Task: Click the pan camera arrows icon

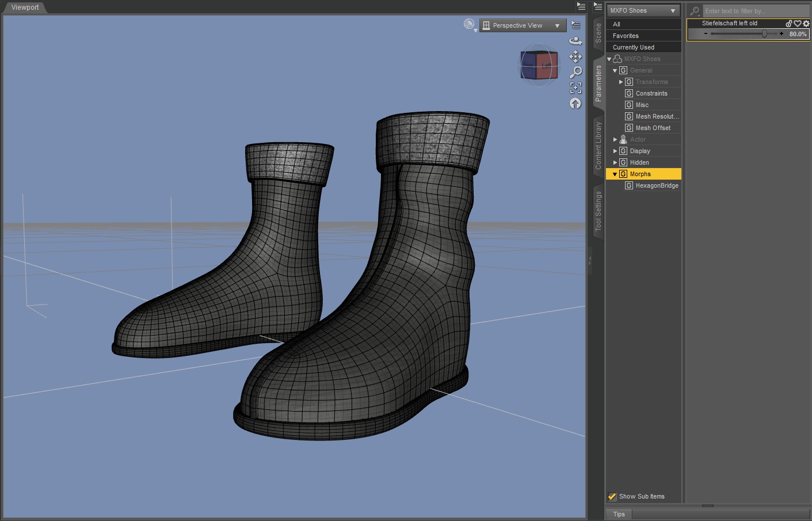Action: tap(575, 56)
